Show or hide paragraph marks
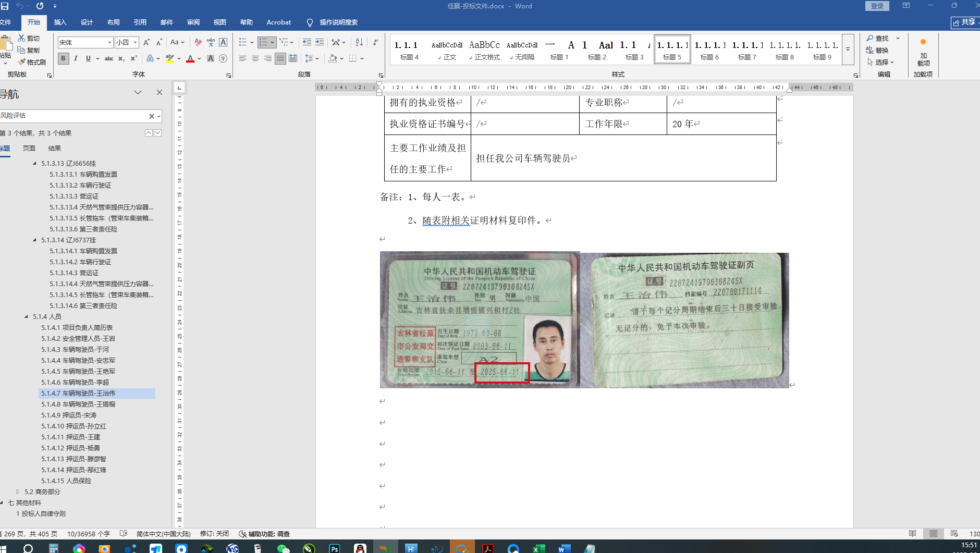The image size is (980, 553). [x=376, y=42]
